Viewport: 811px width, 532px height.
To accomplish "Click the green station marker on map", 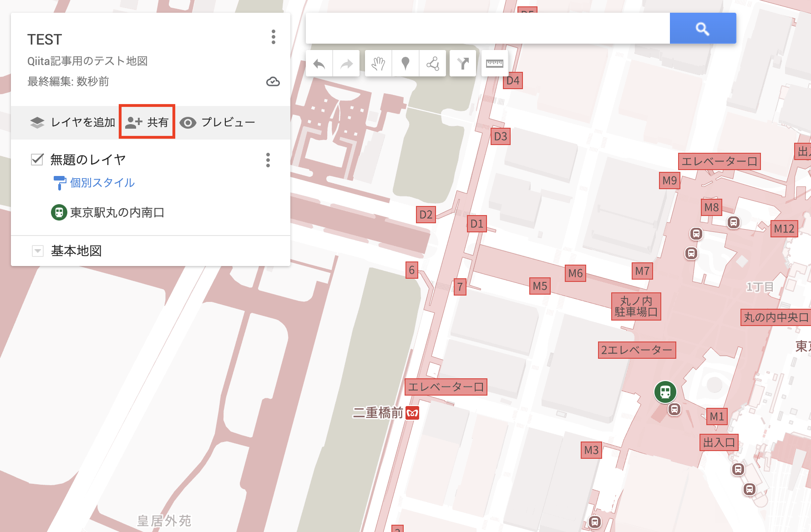I will (665, 391).
